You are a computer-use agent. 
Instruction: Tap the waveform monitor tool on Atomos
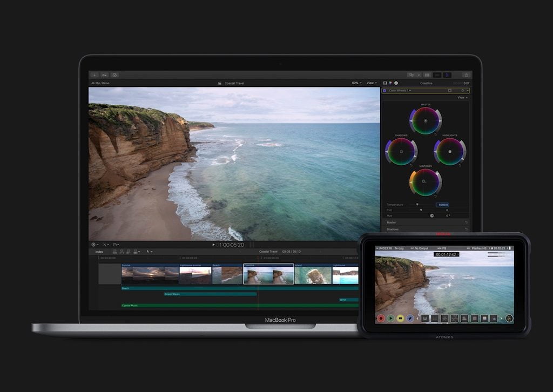click(x=425, y=319)
